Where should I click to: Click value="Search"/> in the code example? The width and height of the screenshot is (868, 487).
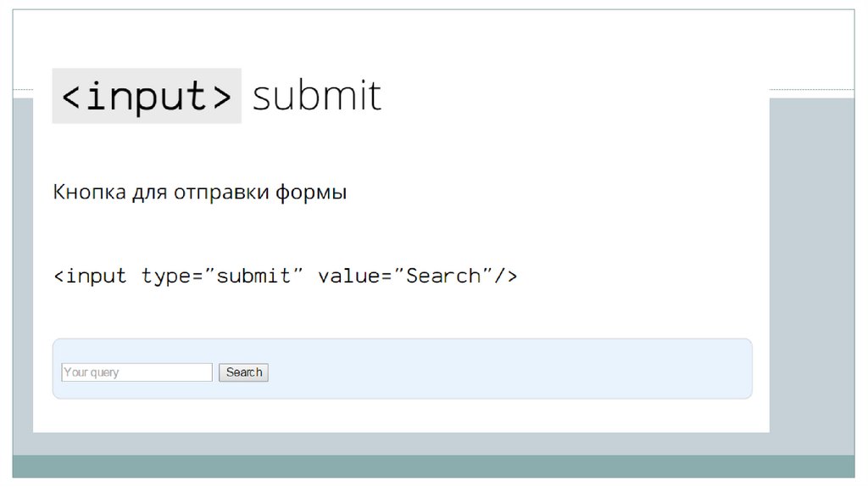417,277
